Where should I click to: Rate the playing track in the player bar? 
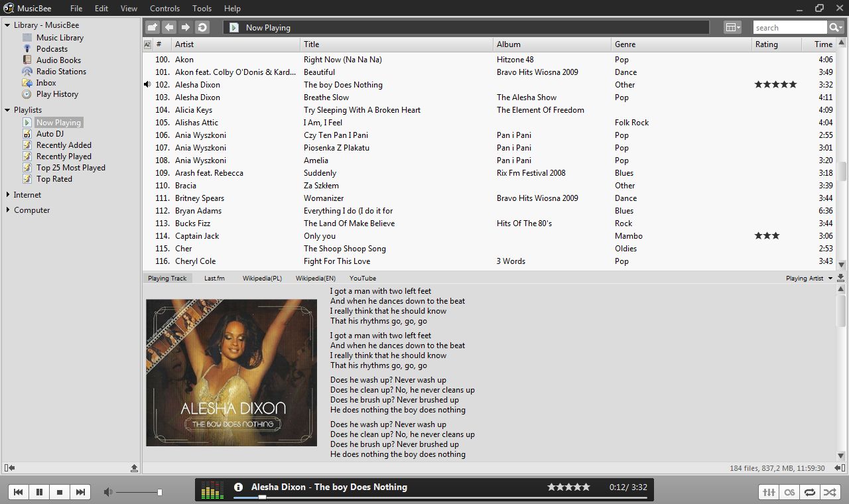tap(568, 487)
